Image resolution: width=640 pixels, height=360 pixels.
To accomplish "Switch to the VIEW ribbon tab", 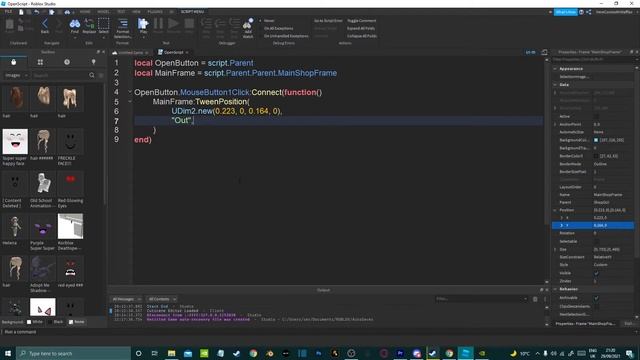I will 136,12.
